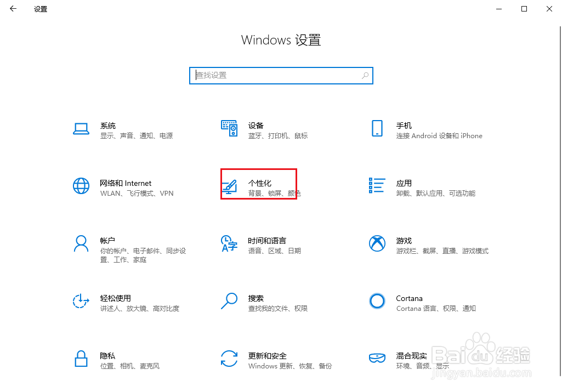The height and width of the screenshot is (392, 562).
Task: Select the 手机 phone icon
Action: click(x=377, y=129)
